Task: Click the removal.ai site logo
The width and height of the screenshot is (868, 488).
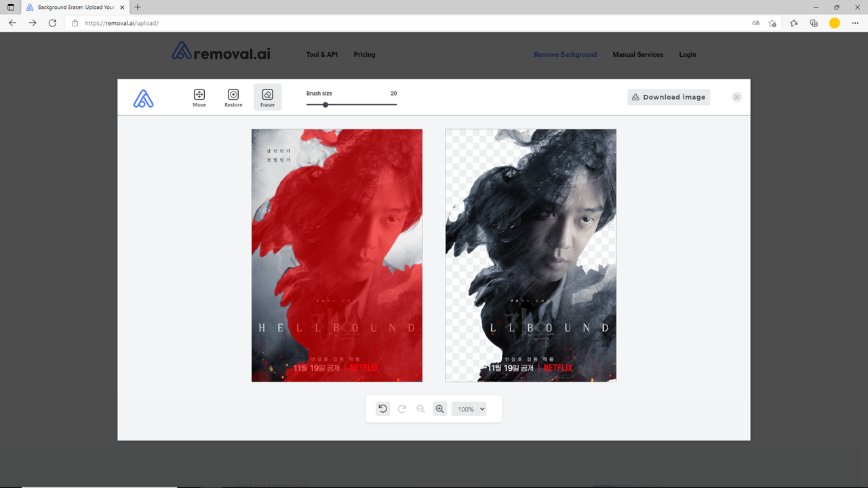Action: [221, 52]
